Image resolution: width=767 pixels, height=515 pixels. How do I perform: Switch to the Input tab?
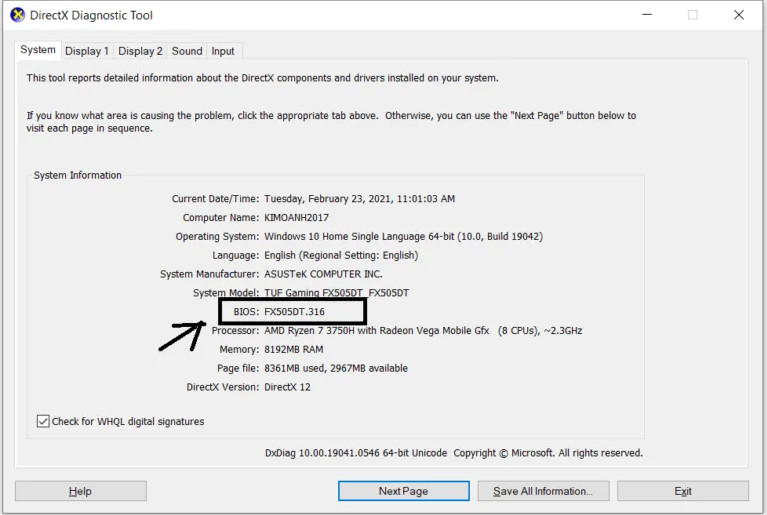[223, 51]
